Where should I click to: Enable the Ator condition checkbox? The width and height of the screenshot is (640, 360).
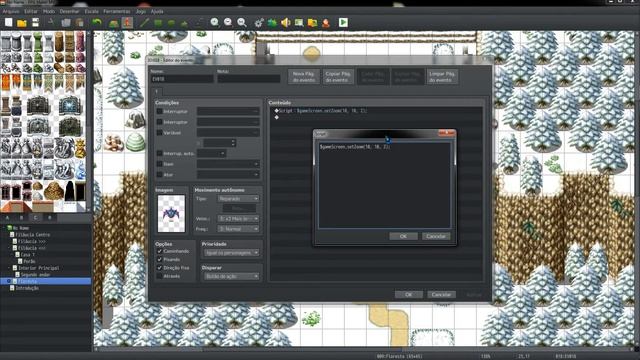click(160, 175)
